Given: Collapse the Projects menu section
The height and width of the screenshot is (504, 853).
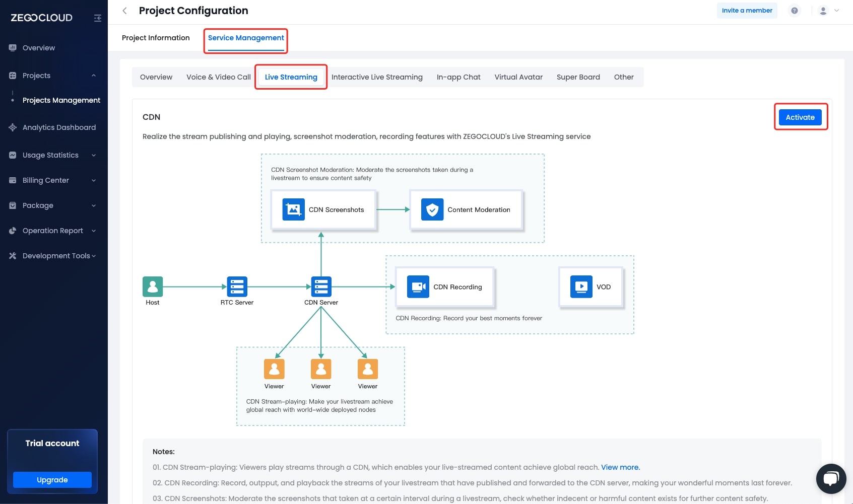Looking at the screenshot, I should 94,76.
